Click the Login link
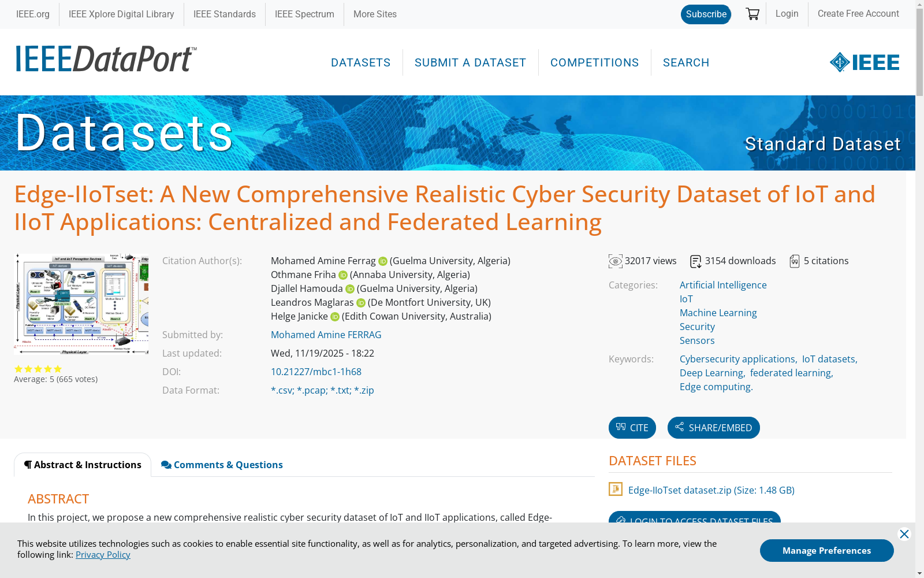 (787, 14)
